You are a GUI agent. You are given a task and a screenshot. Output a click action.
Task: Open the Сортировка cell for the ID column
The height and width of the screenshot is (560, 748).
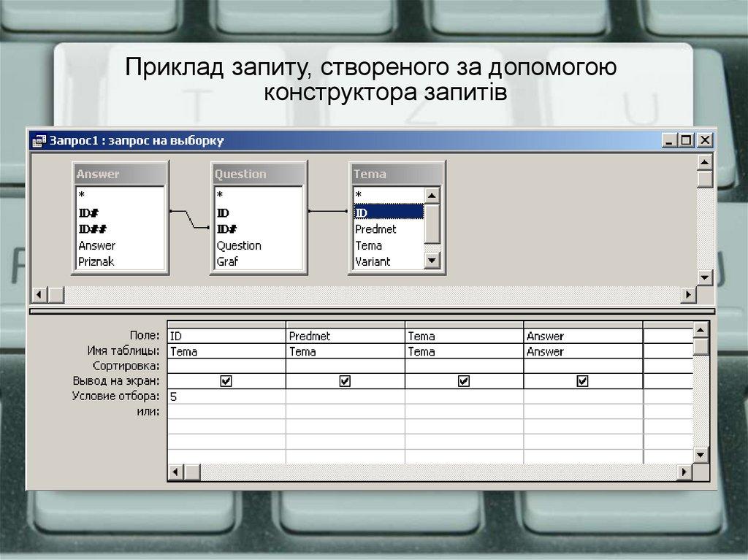click(x=224, y=365)
